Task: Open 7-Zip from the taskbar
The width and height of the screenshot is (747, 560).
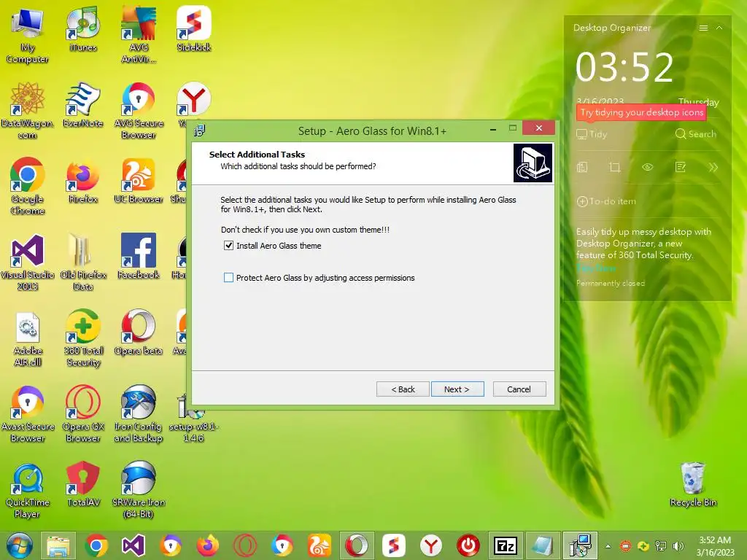Action: (x=506, y=545)
